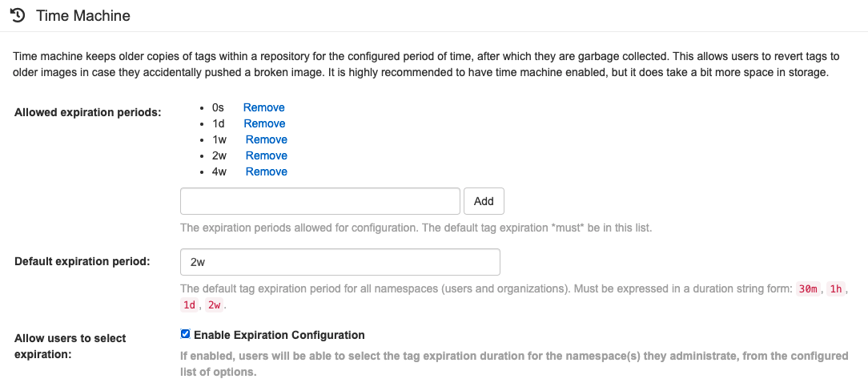
Task: Click the 2w duration example code
Action: [215, 305]
